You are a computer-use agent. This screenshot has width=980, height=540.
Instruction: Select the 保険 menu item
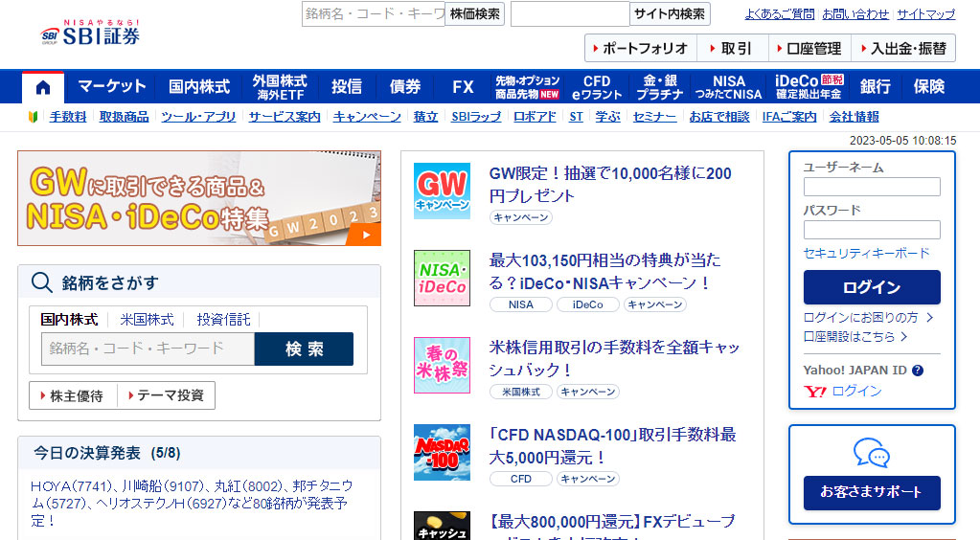(929, 87)
